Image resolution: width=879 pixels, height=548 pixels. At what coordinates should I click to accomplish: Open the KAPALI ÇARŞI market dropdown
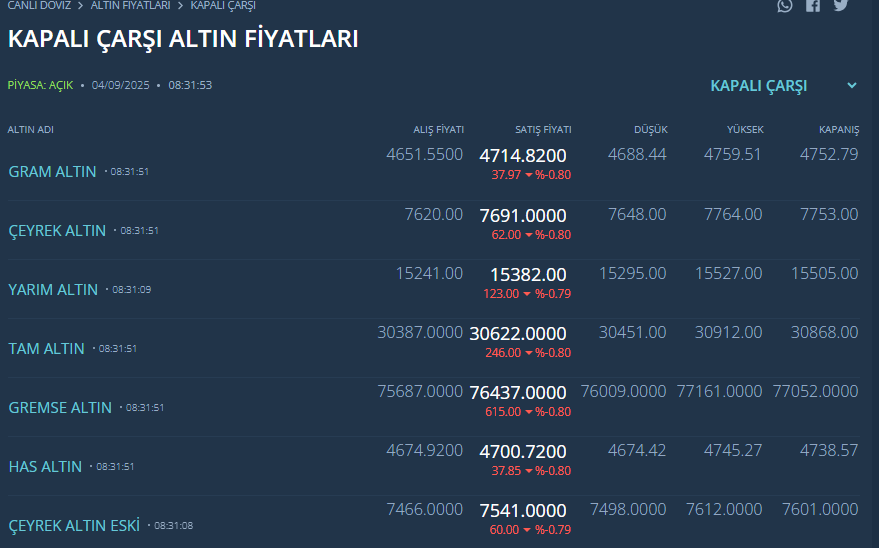coord(759,86)
